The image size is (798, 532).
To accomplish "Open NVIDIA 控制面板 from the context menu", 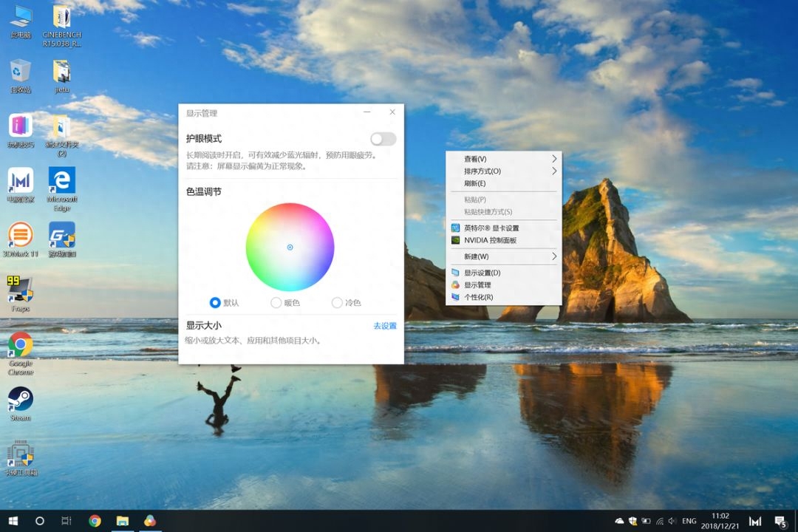I will click(x=490, y=240).
